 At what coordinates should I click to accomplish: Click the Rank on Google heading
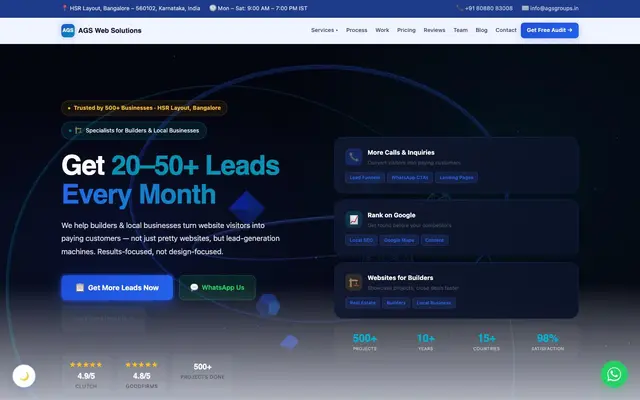tap(391, 215)
